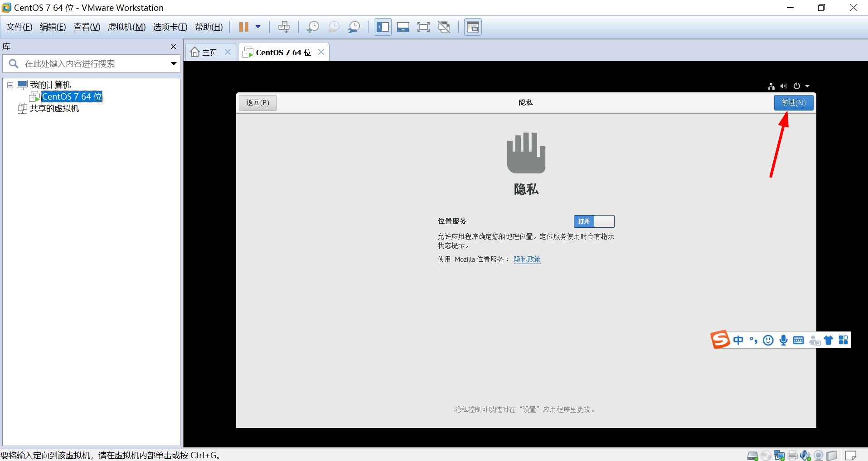Revert to the previous snapshot icon

tap(334, 27)
